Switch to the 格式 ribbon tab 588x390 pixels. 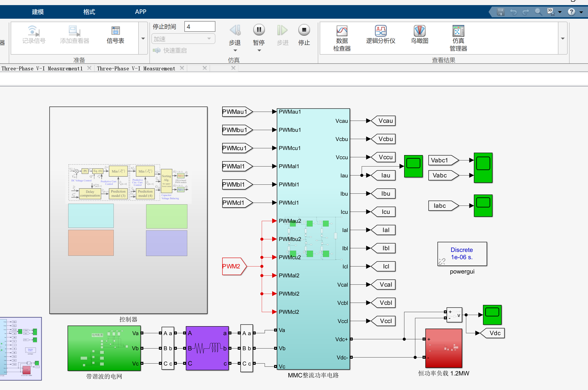pyautogui.click(x=89, y=12)
